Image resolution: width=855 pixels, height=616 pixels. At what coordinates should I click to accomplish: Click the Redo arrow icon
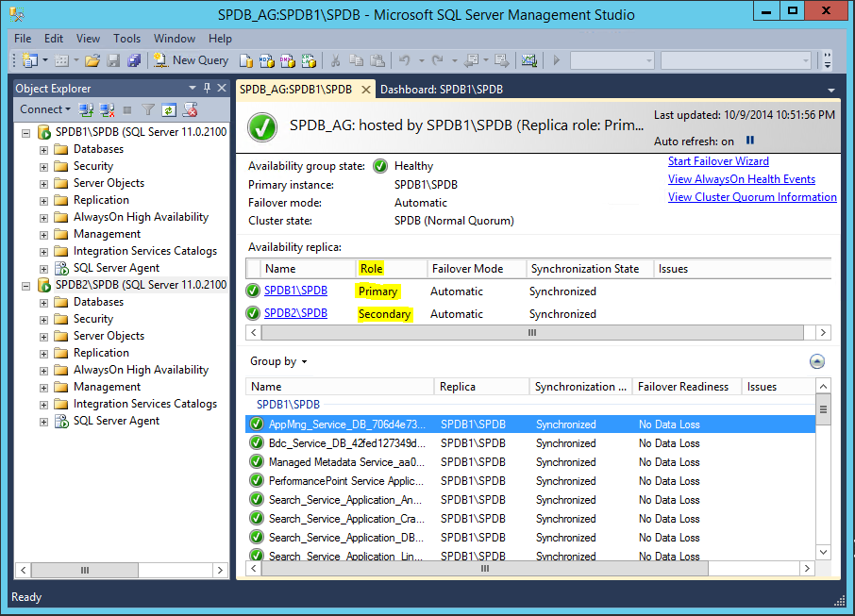[x=437, y=60]
